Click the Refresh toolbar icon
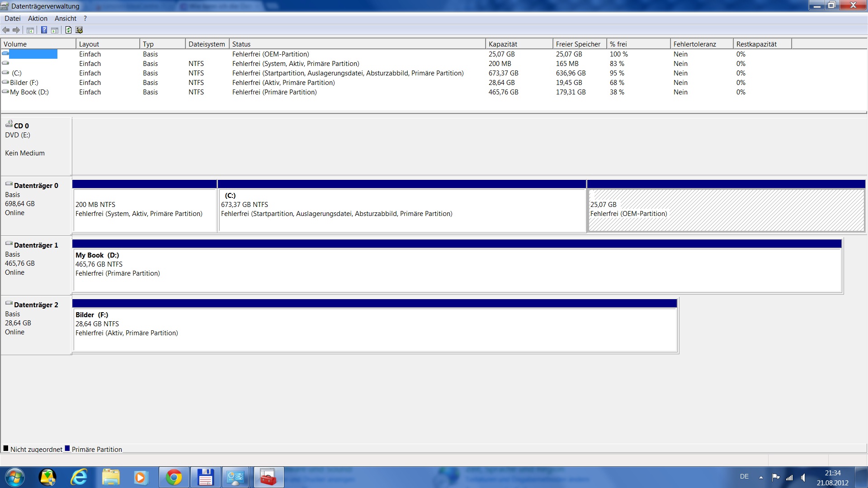The height and width of the screenshot is (488, 868). point(68,30)
